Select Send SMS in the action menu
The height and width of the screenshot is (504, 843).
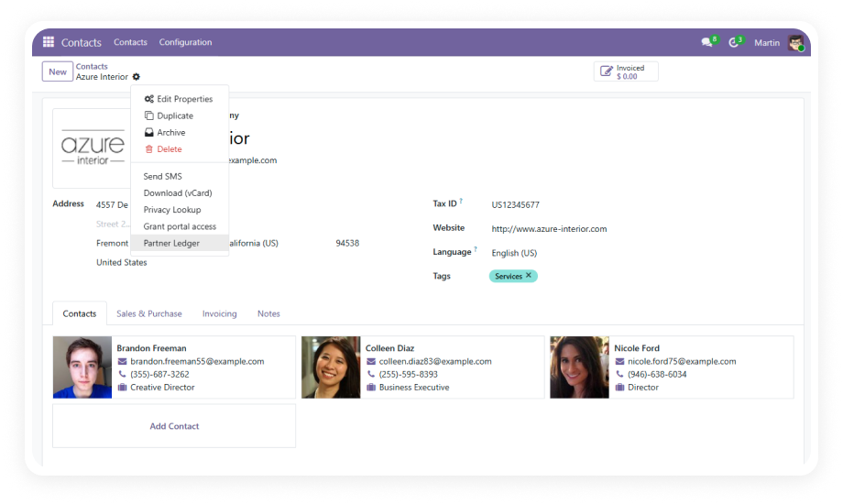point(180,177)
